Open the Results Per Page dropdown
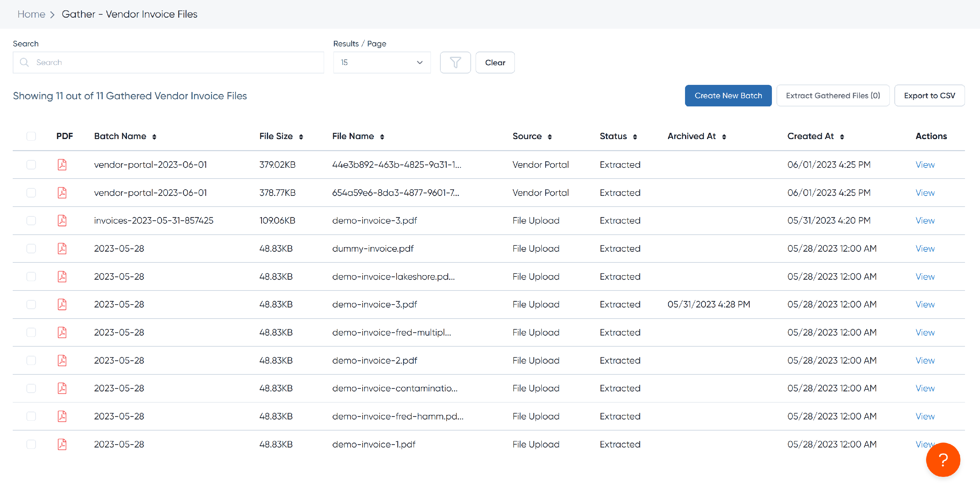Viewport: 980px width, 487px height. point(382,62)
